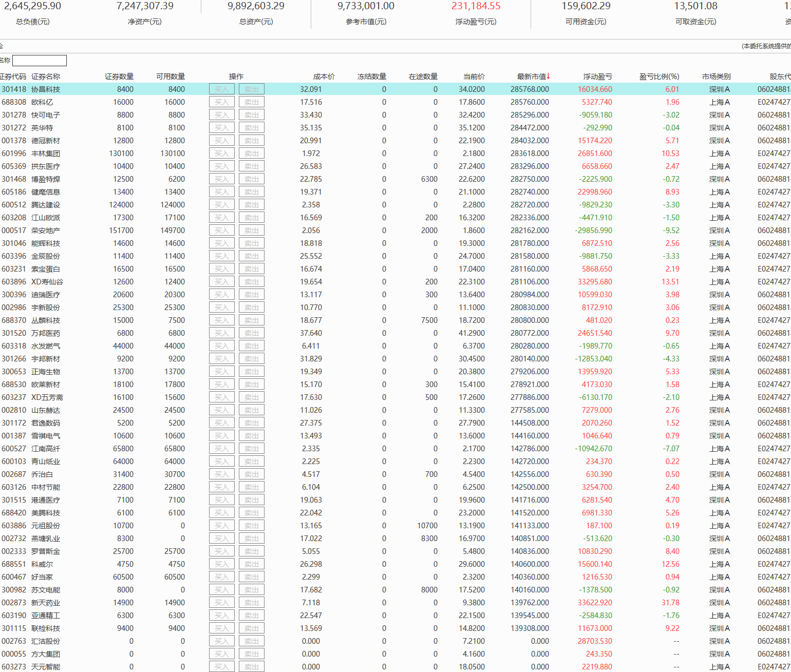This screenshot has width=791, height=672.
Task: Select the 快可电子 stock row
Action: [46, 115]
